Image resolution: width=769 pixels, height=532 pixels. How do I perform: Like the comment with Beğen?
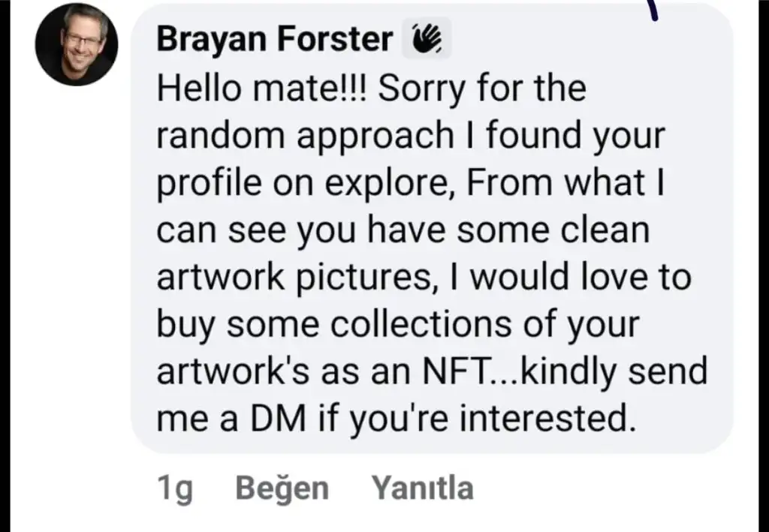282,488
